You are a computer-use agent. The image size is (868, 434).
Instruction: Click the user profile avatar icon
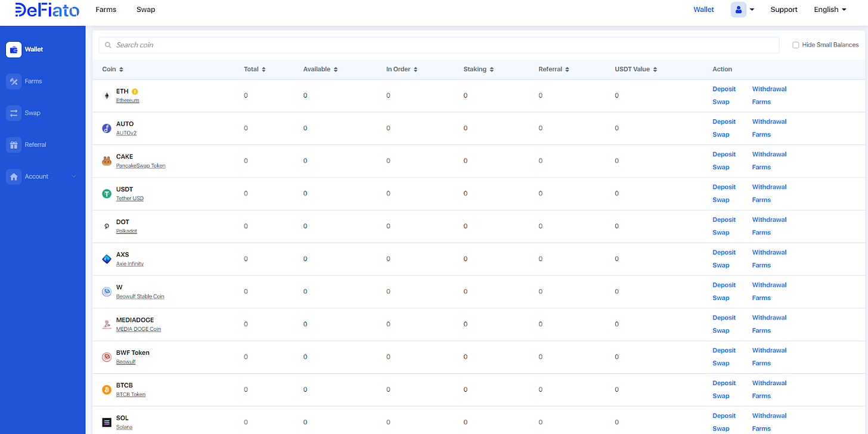(x=738, y=10)
